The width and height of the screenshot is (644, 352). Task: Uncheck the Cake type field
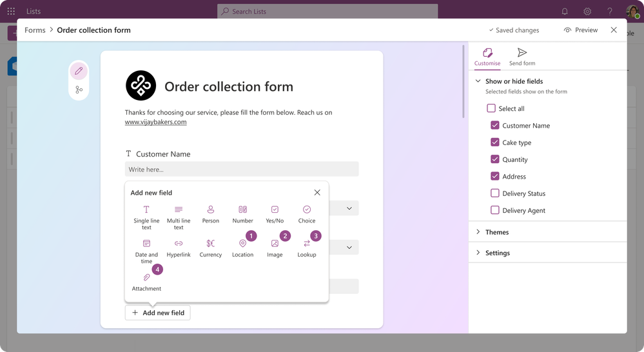pos(495,142)
